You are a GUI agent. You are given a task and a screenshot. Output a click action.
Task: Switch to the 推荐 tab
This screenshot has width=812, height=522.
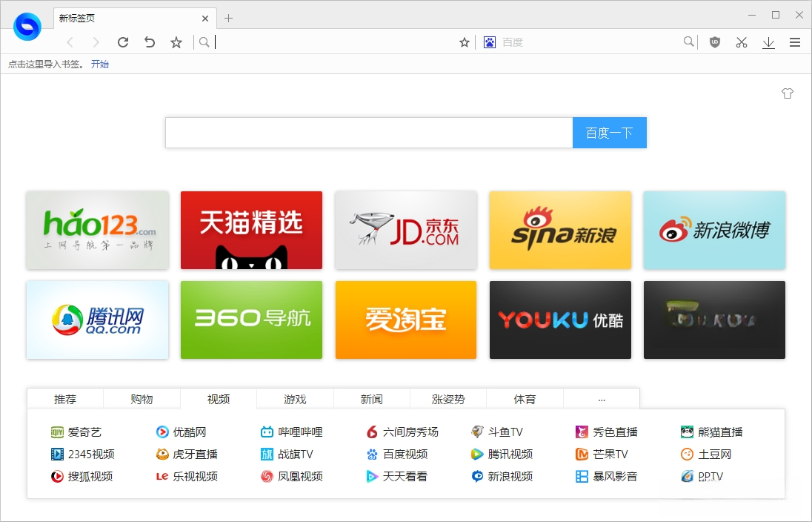[65, 399]
